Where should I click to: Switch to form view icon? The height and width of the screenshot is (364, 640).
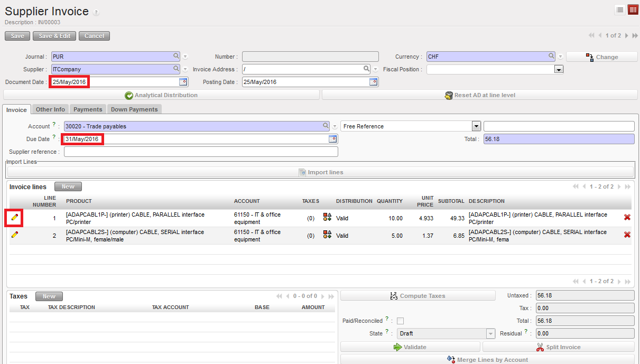(x=633, y=10)
